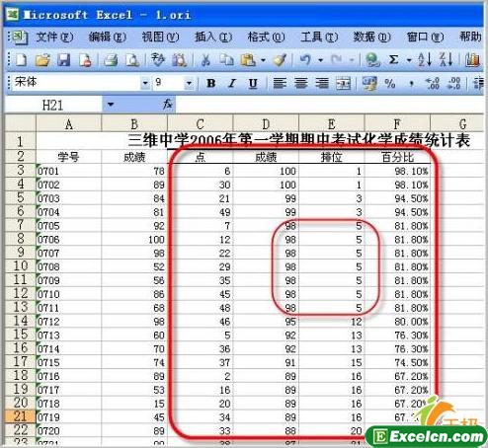Click cell 0712 in column A
The height and width of the screenshot is (448, 488).
(x=68, y=322)
